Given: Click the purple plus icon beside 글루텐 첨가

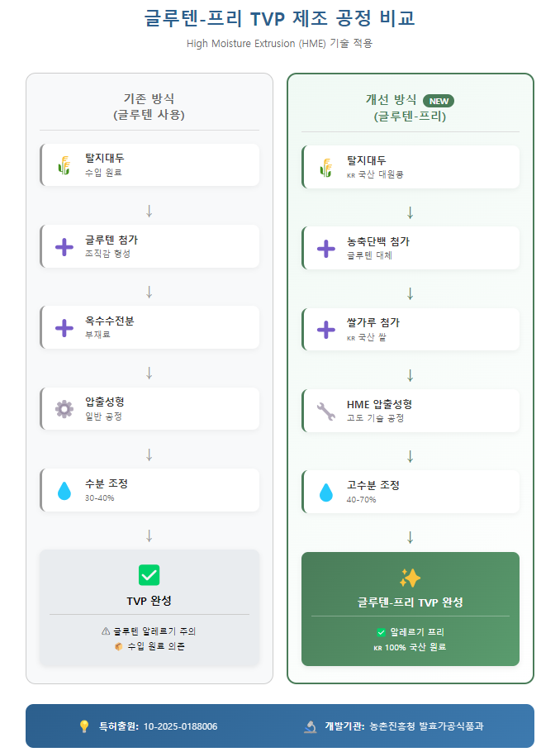Looking at the screenshot, I should pos(64,246).
